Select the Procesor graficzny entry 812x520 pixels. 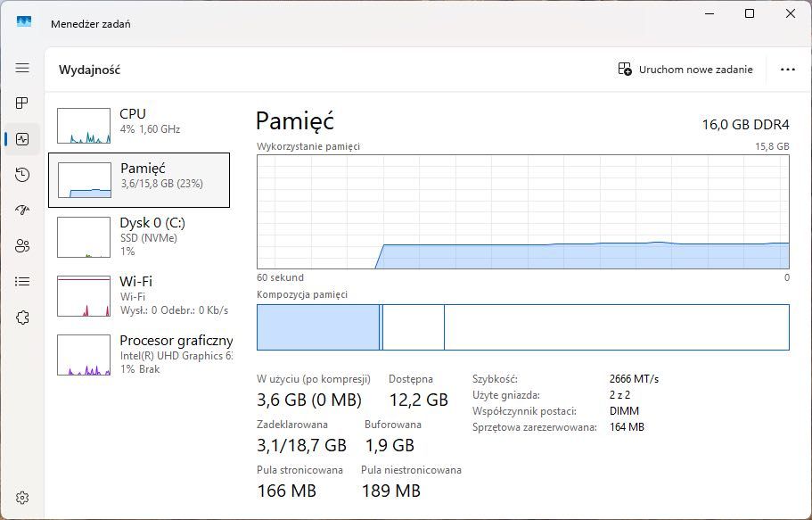[139, 355]
